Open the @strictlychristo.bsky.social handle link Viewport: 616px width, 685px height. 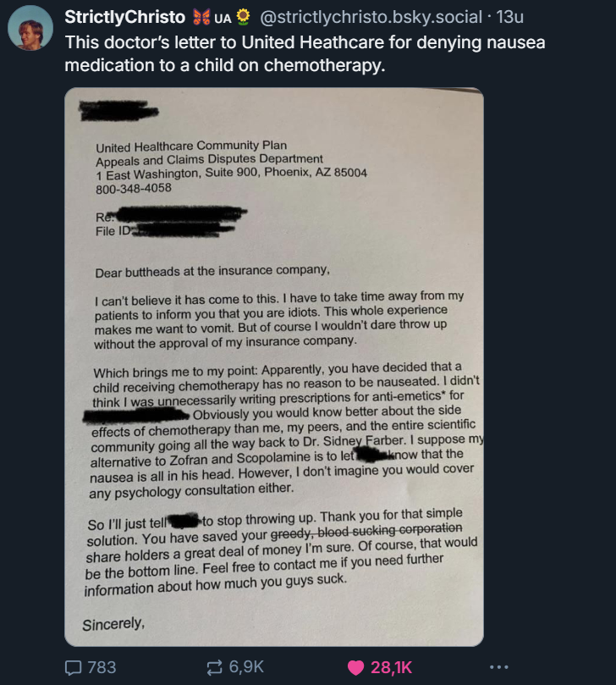point(371,17)
